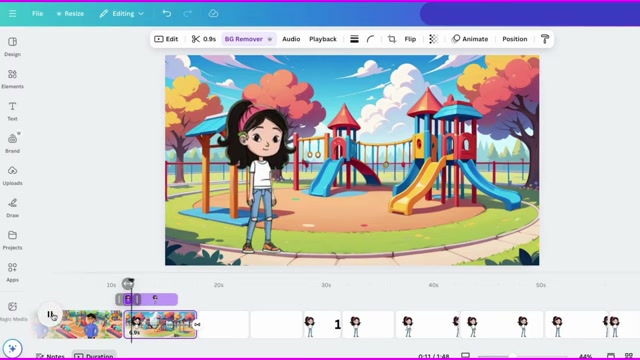Select the Crop tool
The width and height of the screenshot is (640, 360).
click(x=392, y=39)
